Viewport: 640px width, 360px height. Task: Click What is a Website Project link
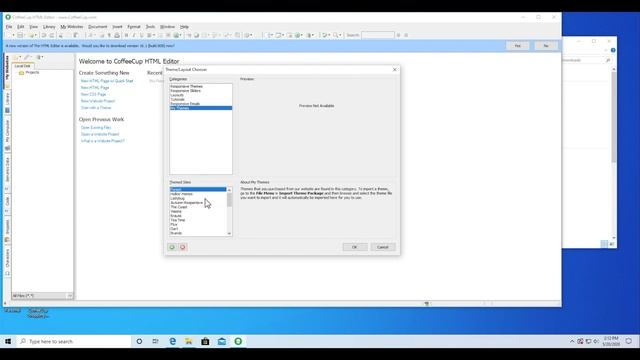(x=102, y=141)
